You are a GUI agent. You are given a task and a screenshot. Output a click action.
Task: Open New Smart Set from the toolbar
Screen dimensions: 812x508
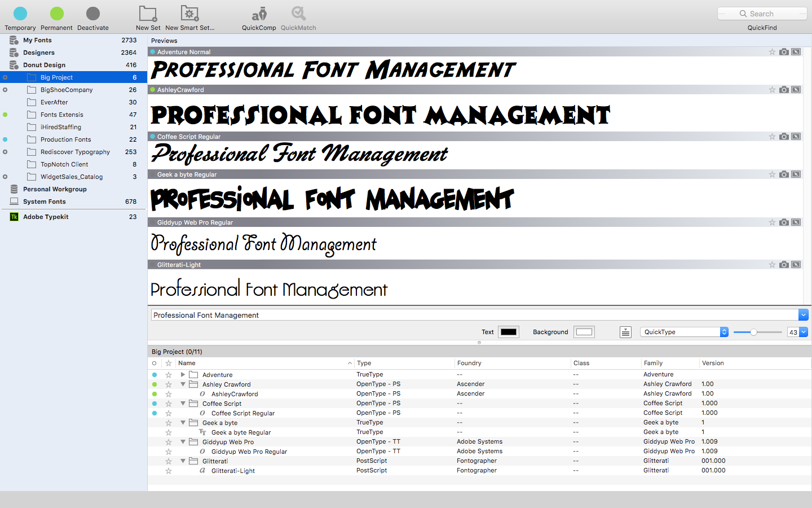(x=189, y=14)
